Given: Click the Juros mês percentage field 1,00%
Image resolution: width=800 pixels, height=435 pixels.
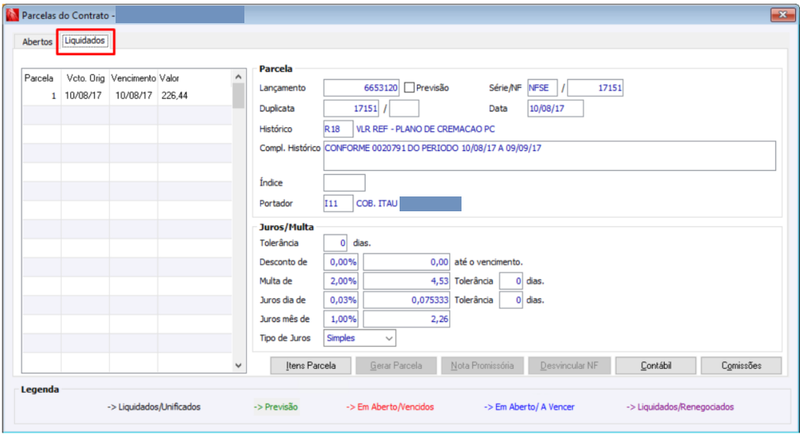Looking at the screenshot, I should [341, 319].
